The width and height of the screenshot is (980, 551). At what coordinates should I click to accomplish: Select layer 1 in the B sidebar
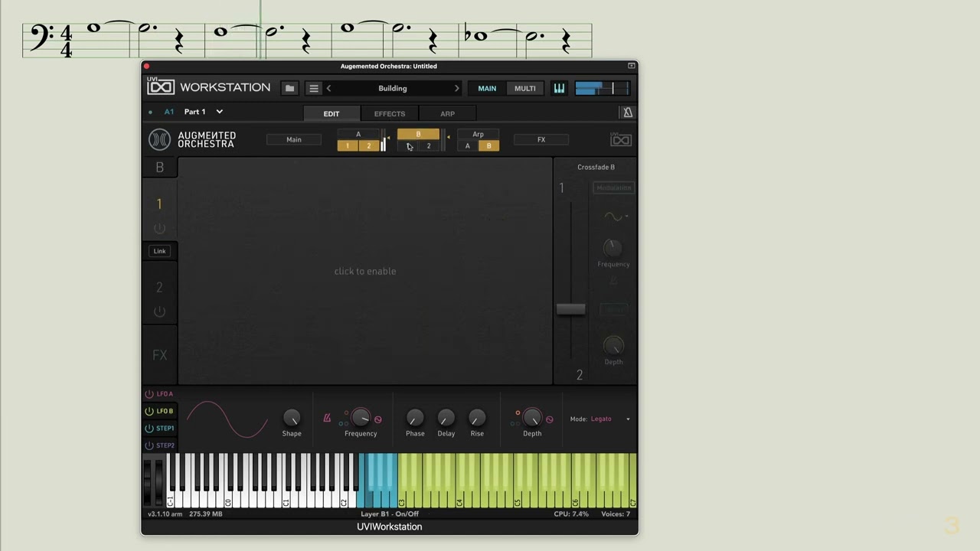coord(159,204)
